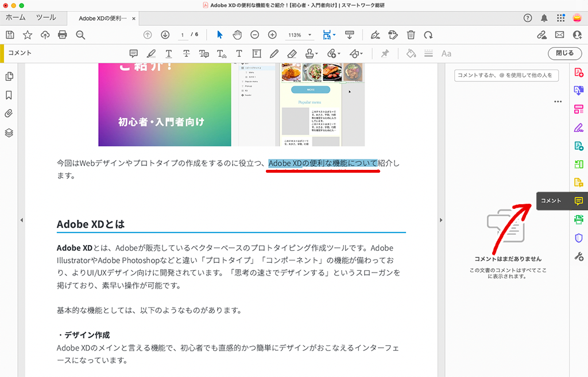Save the PDF with the floppy disk icon

click(10, 35)
